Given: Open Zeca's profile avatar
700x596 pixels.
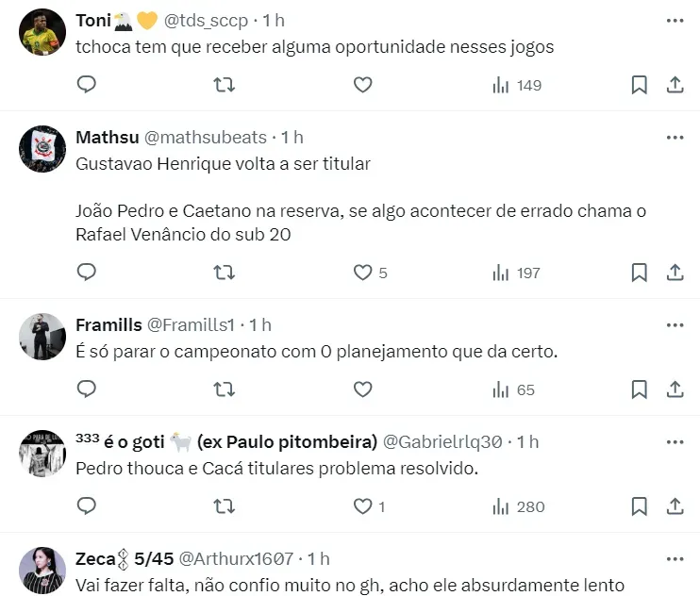Looking at the screenshot, I should pos(42,571).
